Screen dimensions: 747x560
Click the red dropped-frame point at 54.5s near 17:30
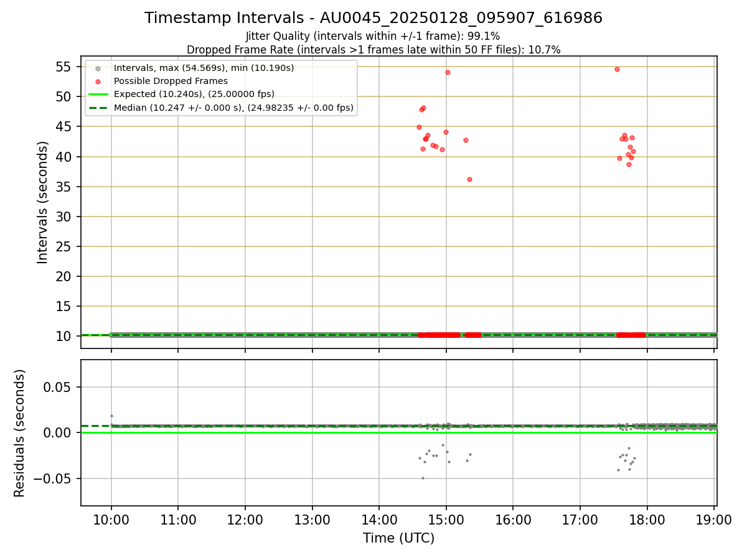click(x=617, y=69)
